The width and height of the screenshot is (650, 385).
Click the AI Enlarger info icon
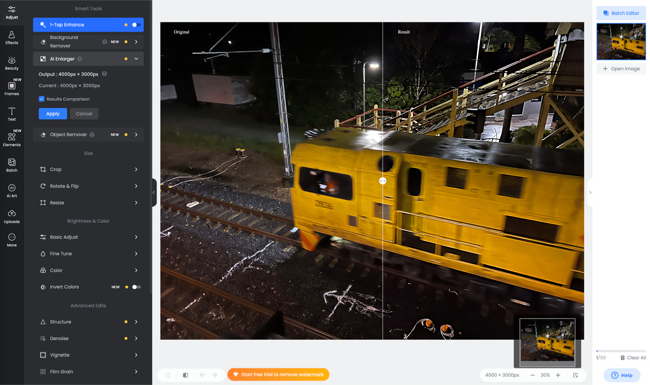point(80,59)
